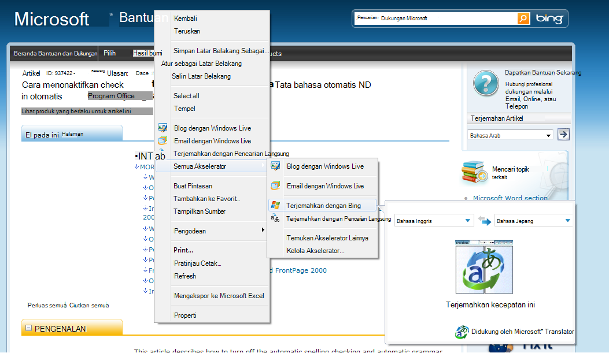Select Mengekspor ke Microsoft Excel menu item
This screenshot has width=609, height=364.
(219, 296)
